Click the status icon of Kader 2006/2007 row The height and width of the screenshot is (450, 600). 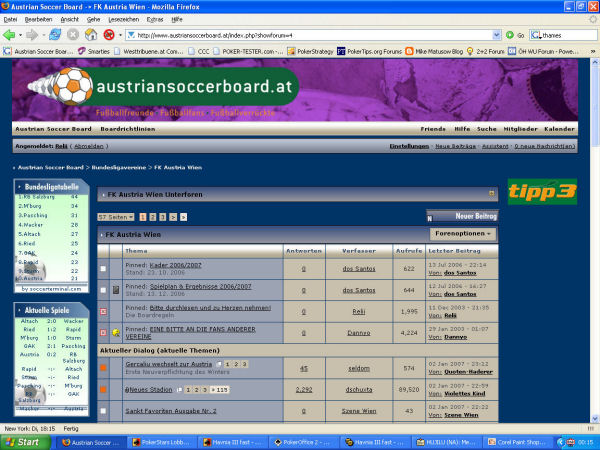[103, 269]
